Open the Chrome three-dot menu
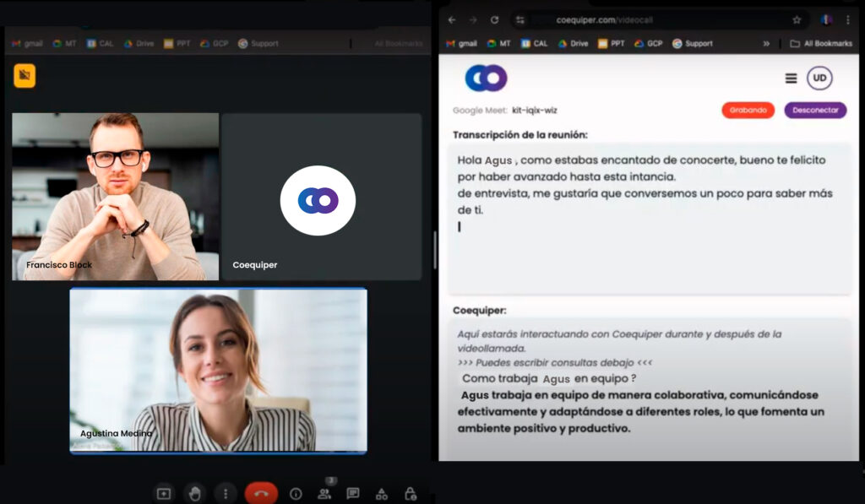The image size is (865, 504). point(848,19)
